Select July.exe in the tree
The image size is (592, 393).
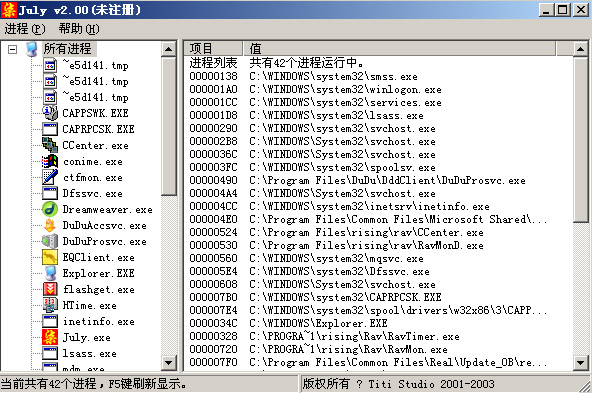click(86, 338)
